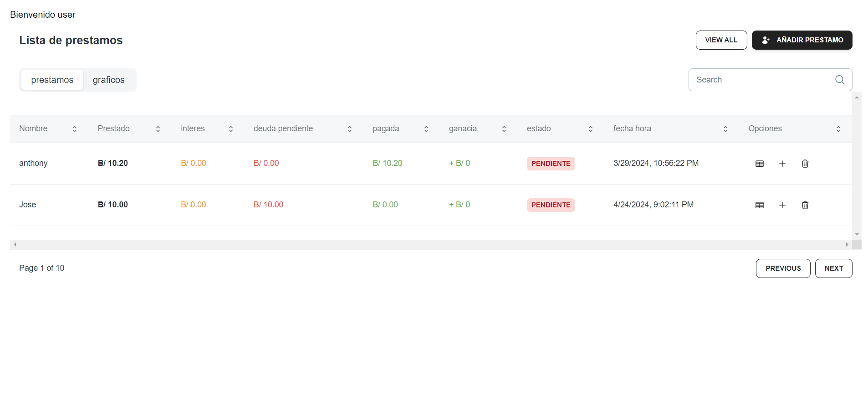Image resolution: width=868 pixels, height=417 pixels.
Task: Click the PREVIOUS page button
Action: (783, 268)
